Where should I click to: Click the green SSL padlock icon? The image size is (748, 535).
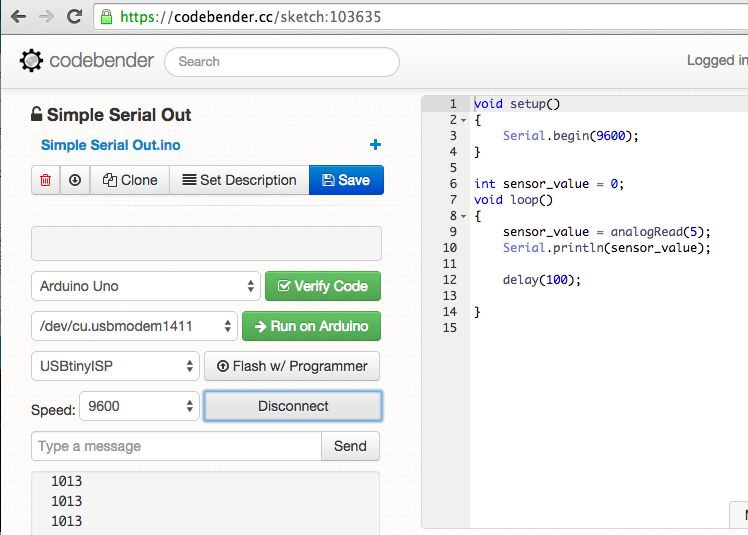click(x=108, y=17)
